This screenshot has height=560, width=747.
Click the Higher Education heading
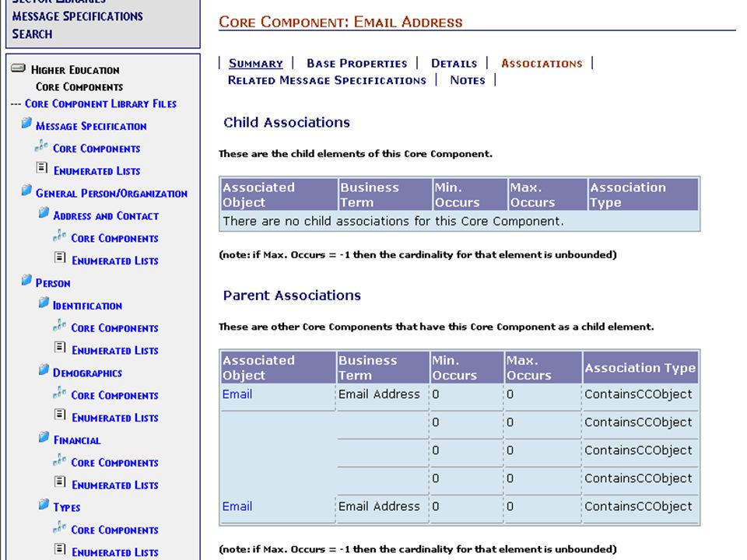point(75,70)
